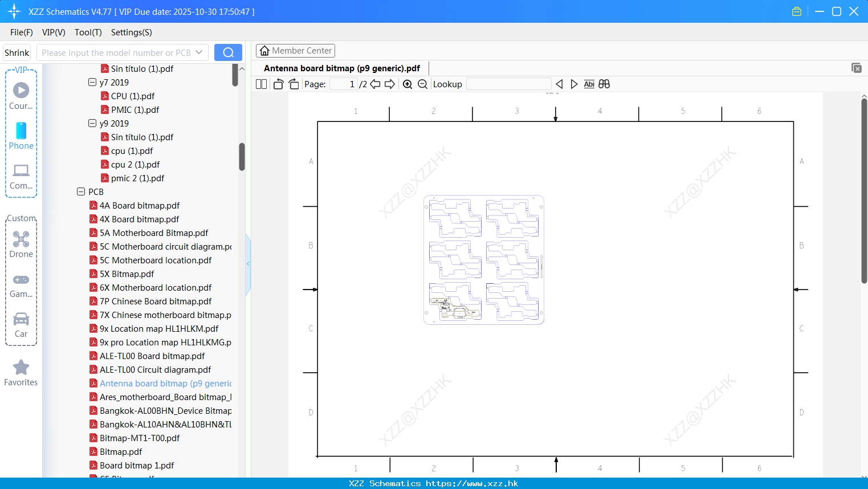Open PMIC (1).pdf

tap(135, 109)
